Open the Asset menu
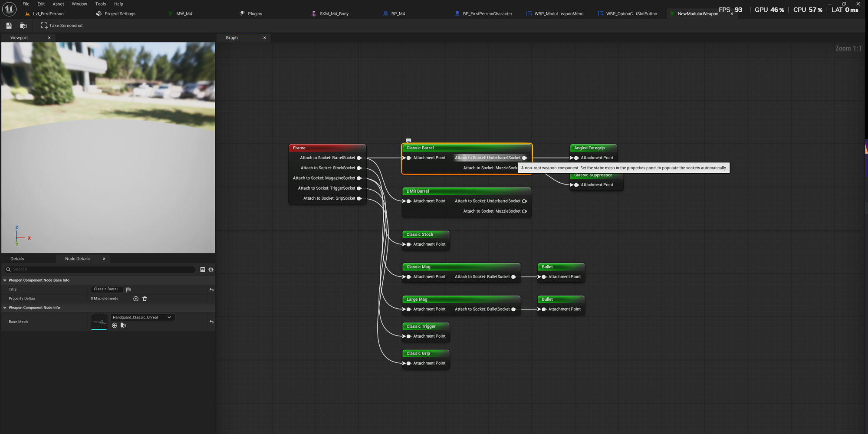The height and width of the screenshot is (434, 868). click(58, 4)
